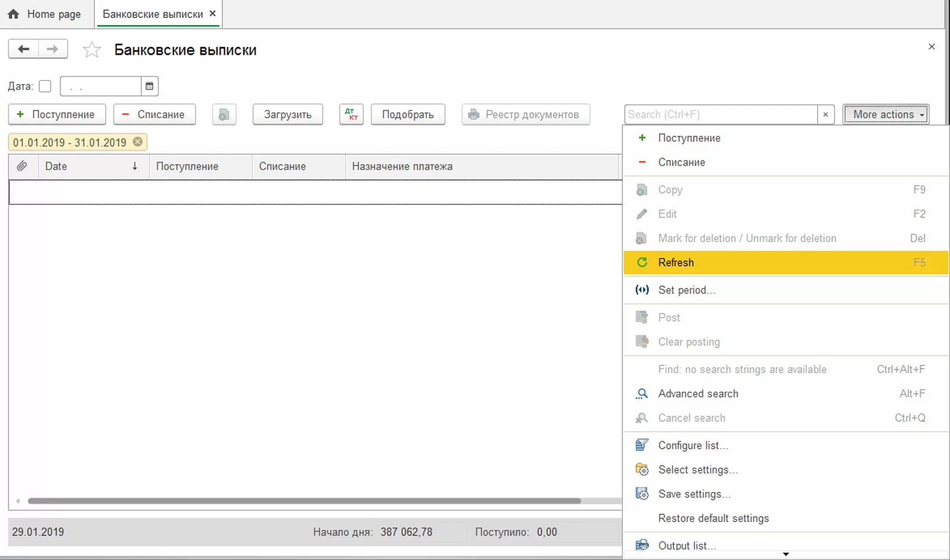Choose Save settings... menu entry
Screen dimensions: 950x560
point(786,494)
